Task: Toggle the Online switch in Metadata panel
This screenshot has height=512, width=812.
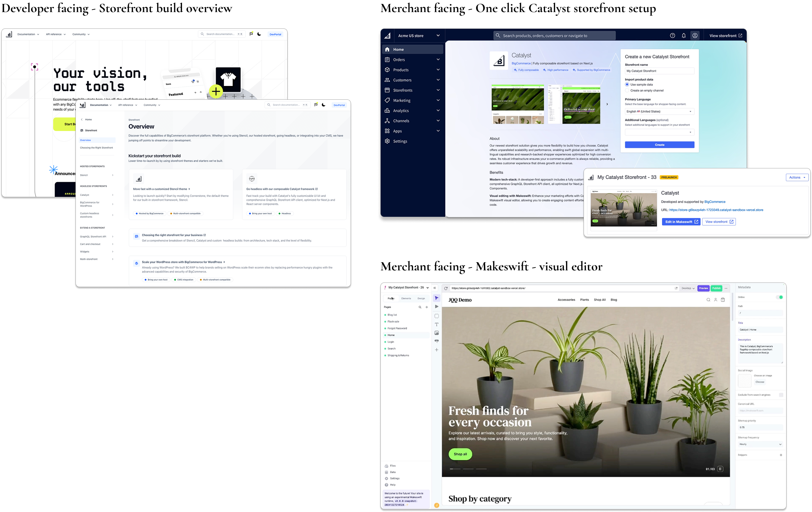Action: tap(779, 297)
